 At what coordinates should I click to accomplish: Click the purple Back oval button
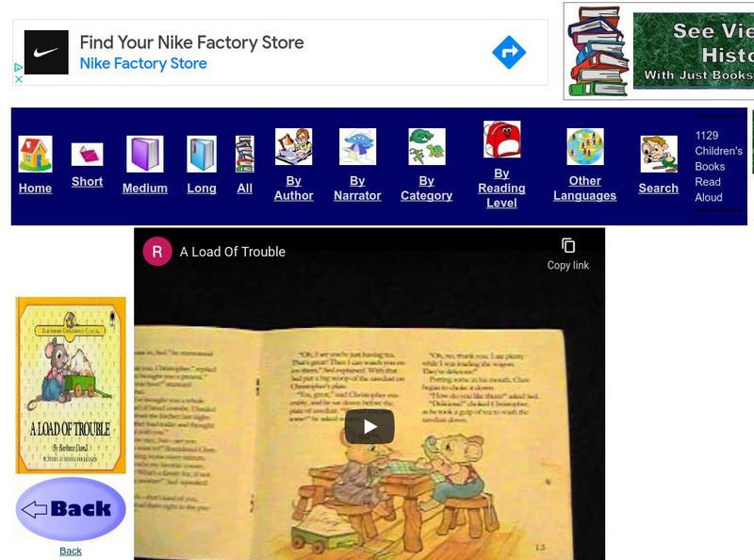71,509
